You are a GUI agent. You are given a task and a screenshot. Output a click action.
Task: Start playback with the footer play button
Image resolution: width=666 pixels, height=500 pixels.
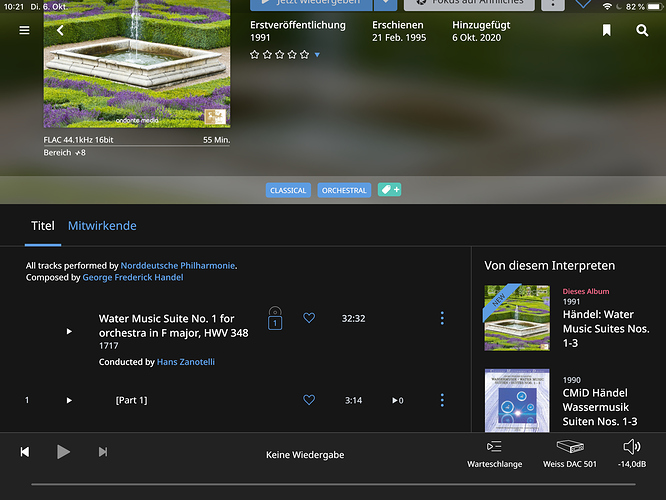click(x=63, y=452)
